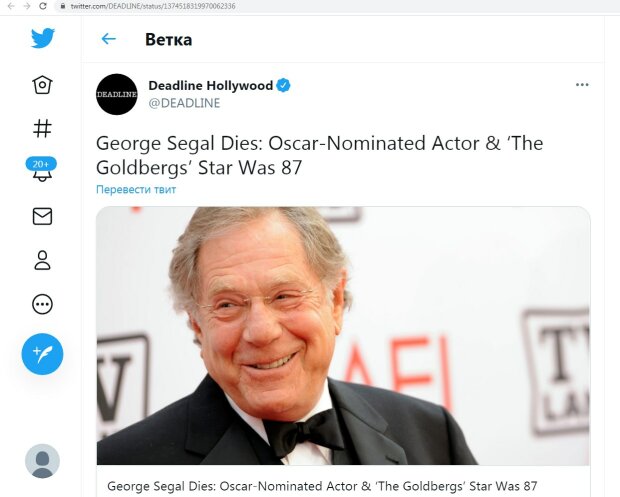Viewport: 620px width, 497px height.
Task: Open the More circle ellipsis menu
Action: 42,304
